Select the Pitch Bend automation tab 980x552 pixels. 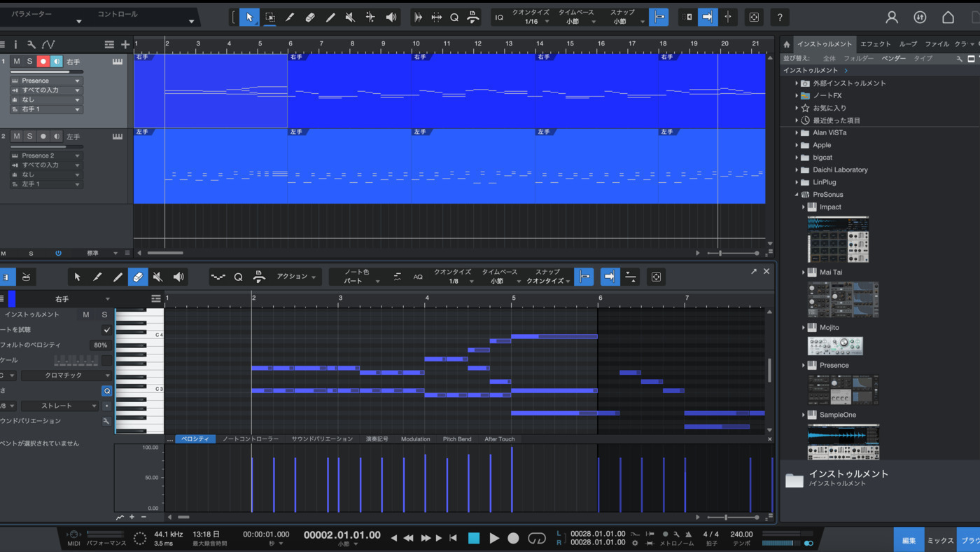(457, 439)
